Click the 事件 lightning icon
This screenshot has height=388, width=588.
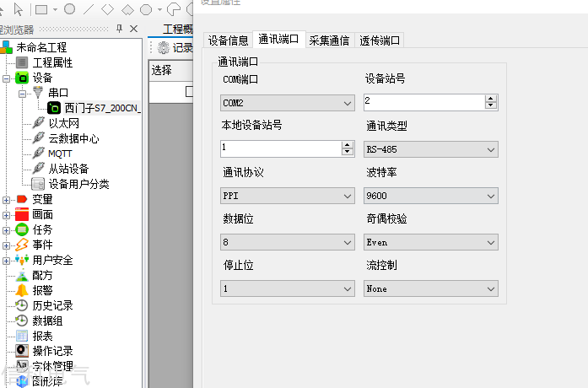pos(22,245)
